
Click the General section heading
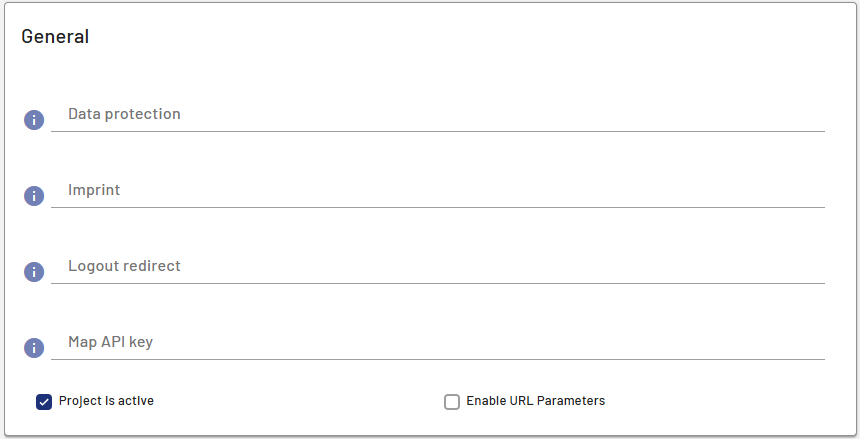coord(55,37)
